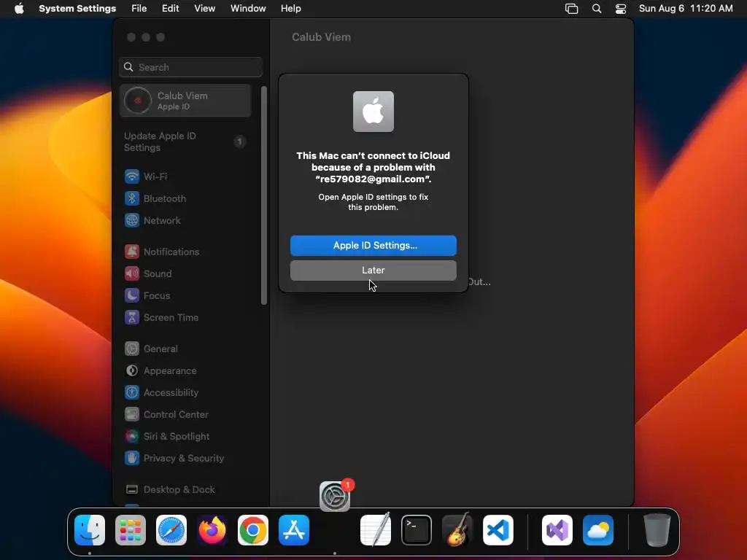Launch Firefox from the Dock
747x560 pixels.
(212, 530)
